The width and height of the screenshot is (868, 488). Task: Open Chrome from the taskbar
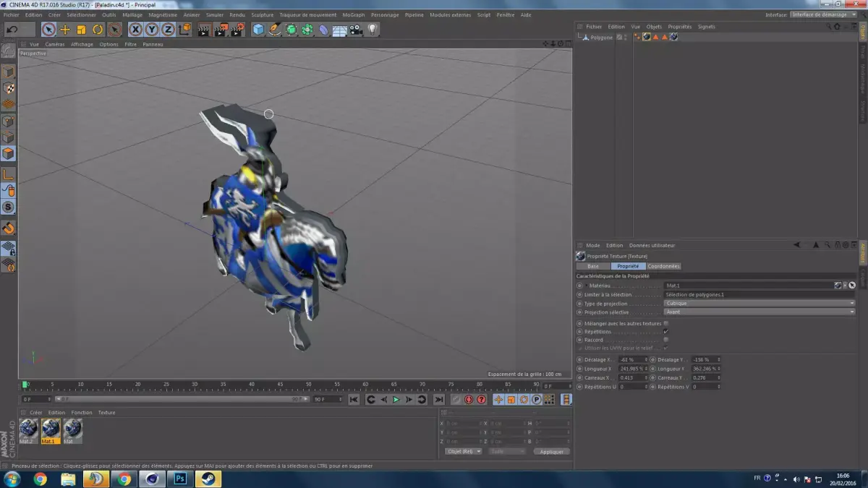[40, 479]
